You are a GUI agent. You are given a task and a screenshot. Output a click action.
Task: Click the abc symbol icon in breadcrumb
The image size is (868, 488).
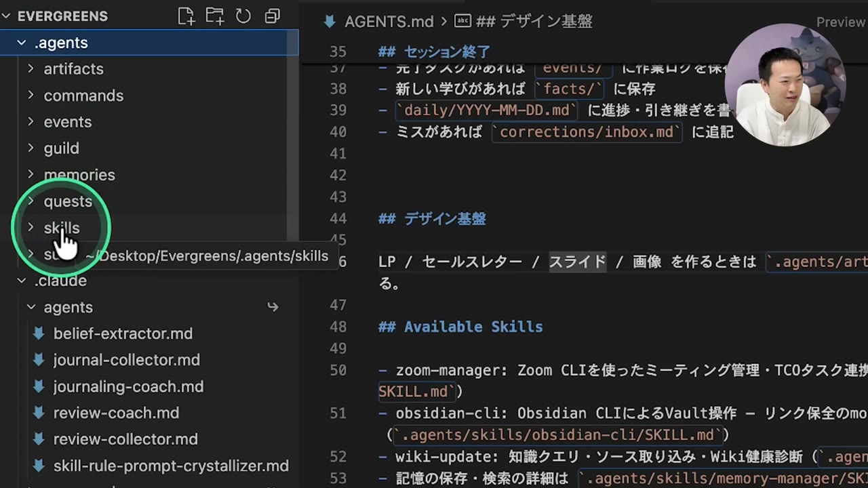(463, 22)
